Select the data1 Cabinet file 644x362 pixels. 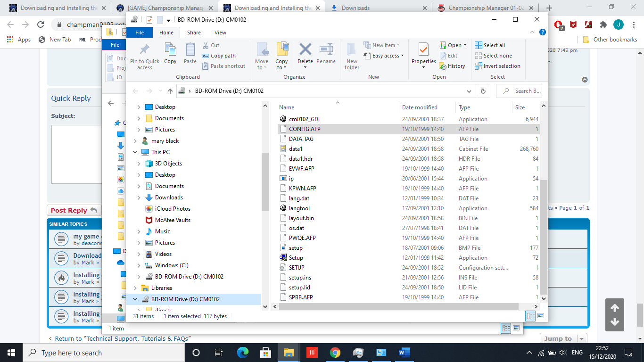(x=296, y=149)
